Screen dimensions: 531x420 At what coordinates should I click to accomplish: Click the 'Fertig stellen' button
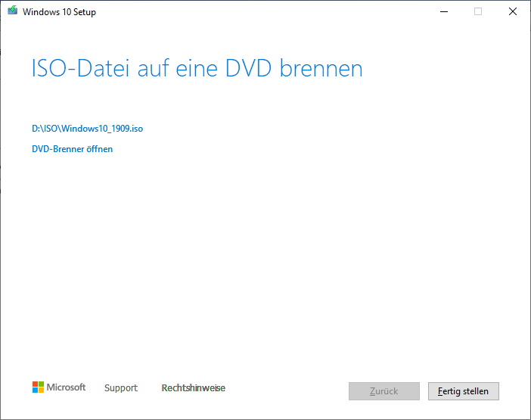(x=463, y=391)
